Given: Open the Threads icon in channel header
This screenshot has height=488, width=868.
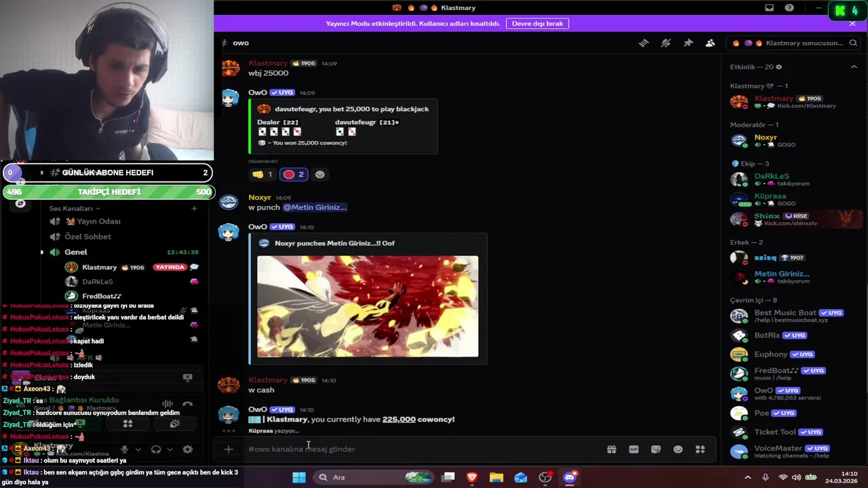Looking at the screenshot, I should click(x=644, y=43).
